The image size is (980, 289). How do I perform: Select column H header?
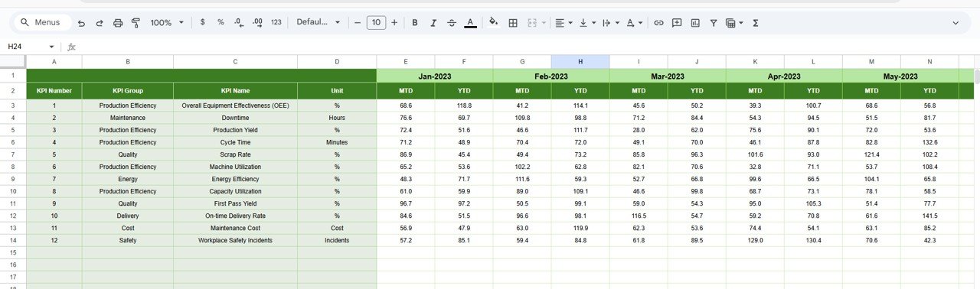(x=580, y=61)
